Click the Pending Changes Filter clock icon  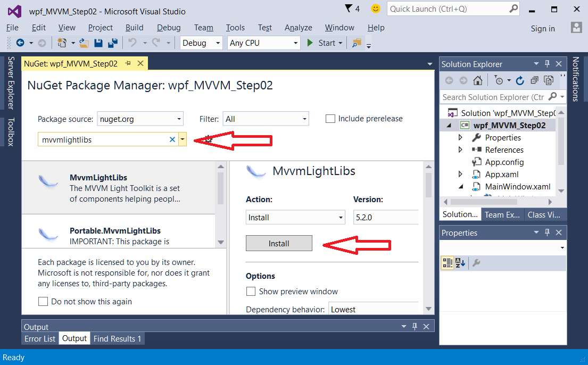[499, 80]
